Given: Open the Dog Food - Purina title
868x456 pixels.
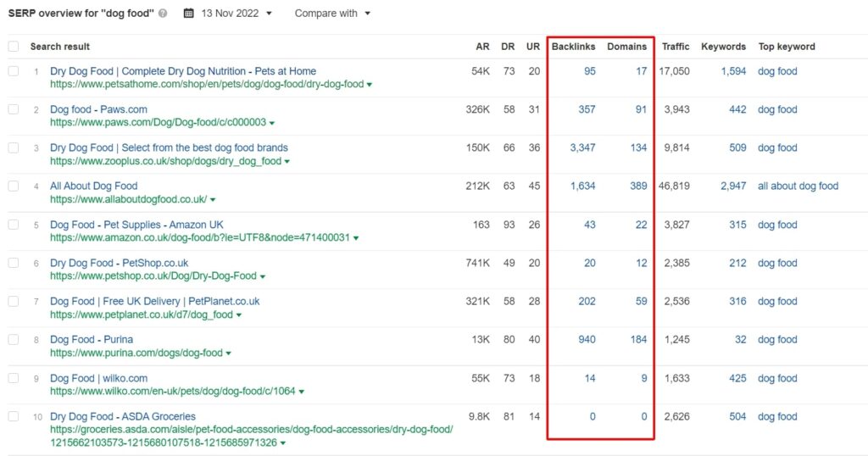Looking at the screenshot, I should pyautogui.click(x=92, y=339).
